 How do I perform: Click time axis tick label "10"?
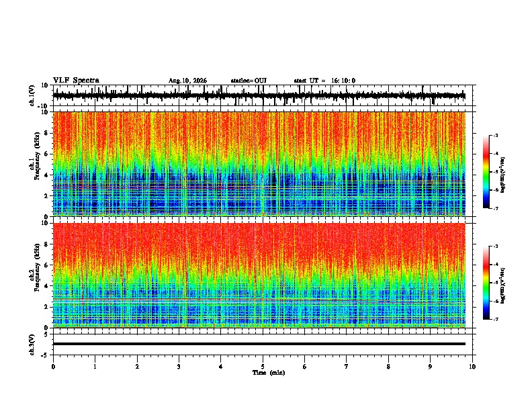[472, 367]
